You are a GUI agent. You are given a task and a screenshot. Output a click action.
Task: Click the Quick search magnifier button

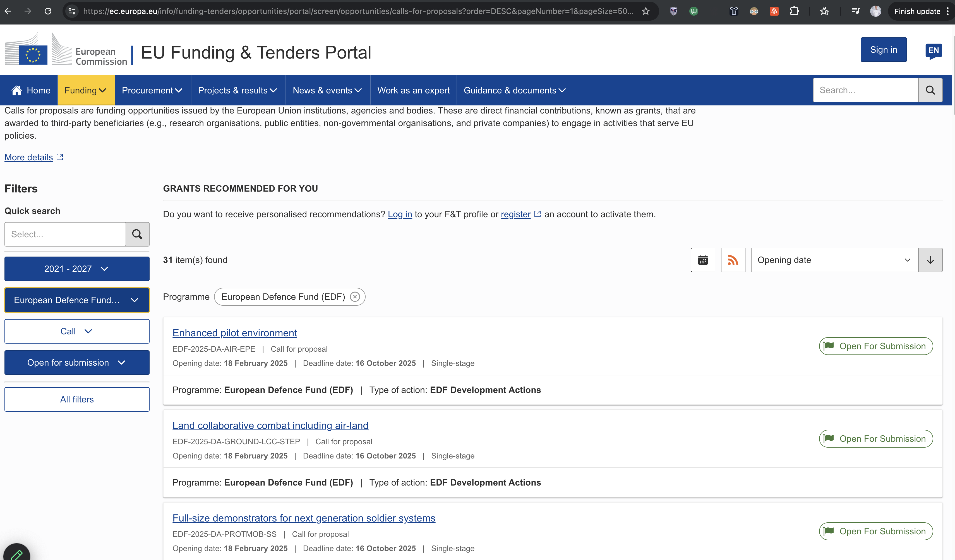pos(137,234)
